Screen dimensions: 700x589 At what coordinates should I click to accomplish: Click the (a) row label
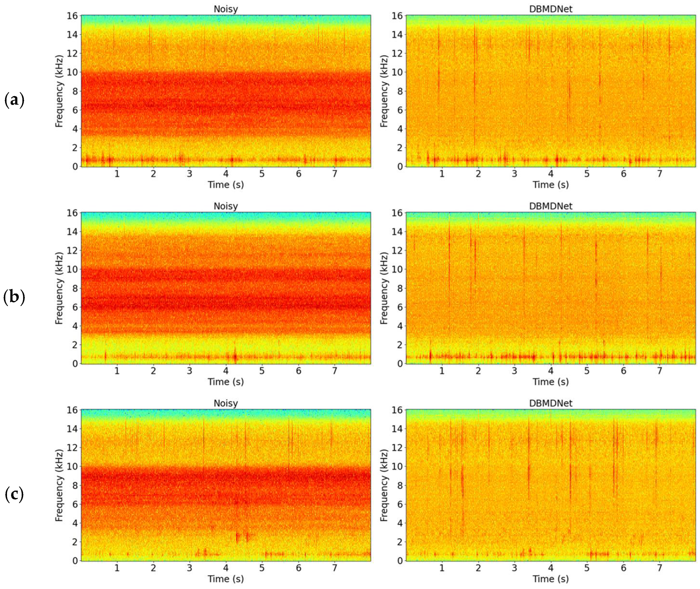(x=14, y=100)
